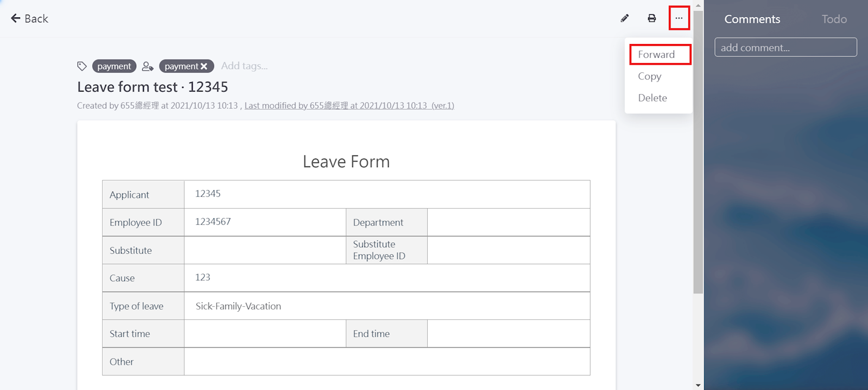The image size is (868, 390).
Task: Click the Add tags field
Action: 244,66
